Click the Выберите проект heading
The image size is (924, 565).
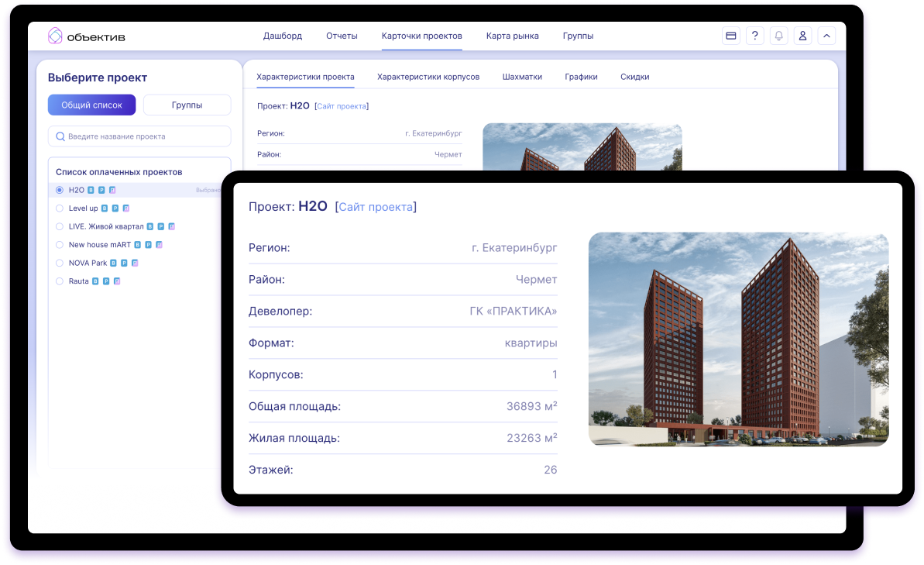point(98,78)
